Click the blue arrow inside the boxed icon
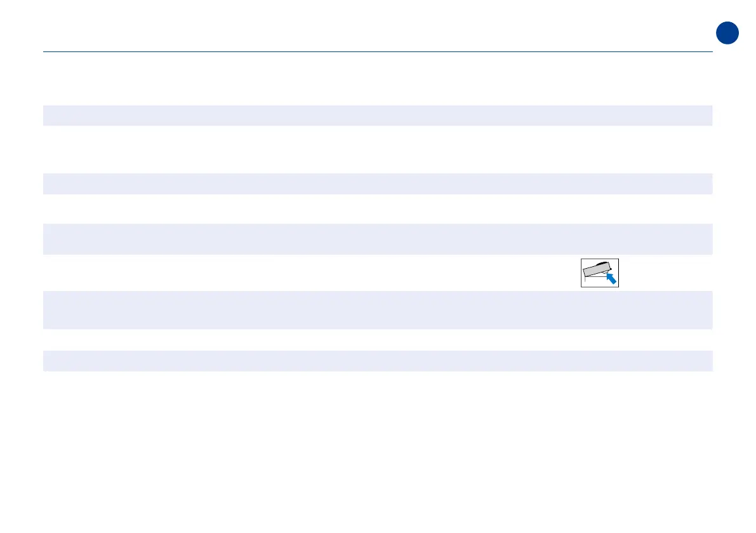Viewport: 756px width, 533px height. click(611, 278)
